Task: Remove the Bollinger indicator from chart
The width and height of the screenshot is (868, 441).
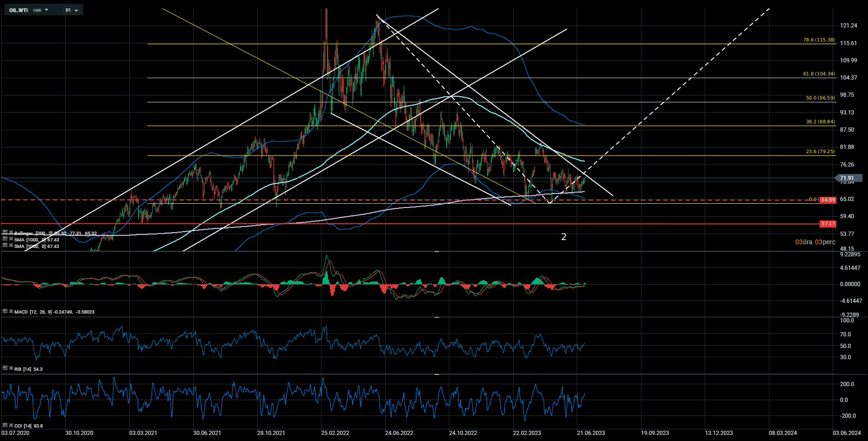Action: (11, 232)
